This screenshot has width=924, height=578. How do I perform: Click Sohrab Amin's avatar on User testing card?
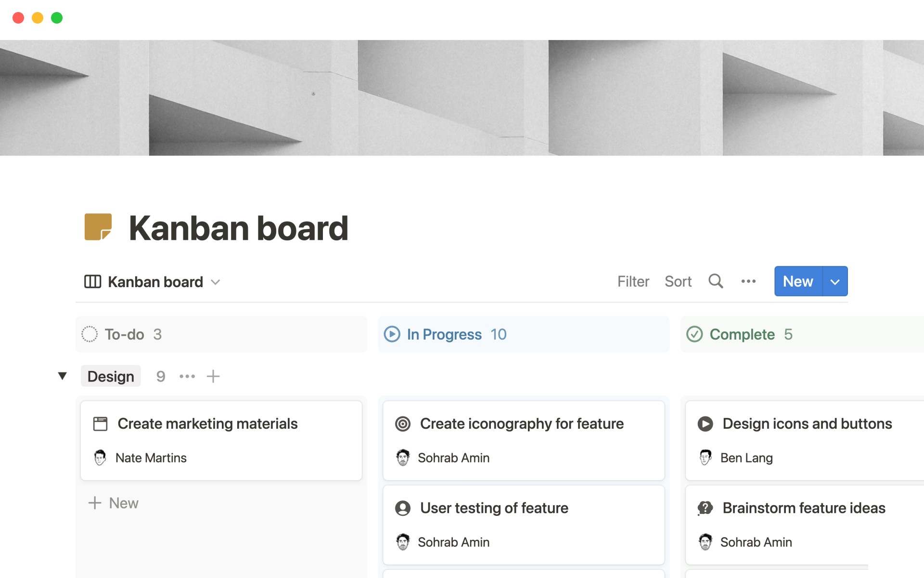tap(403, 542)
